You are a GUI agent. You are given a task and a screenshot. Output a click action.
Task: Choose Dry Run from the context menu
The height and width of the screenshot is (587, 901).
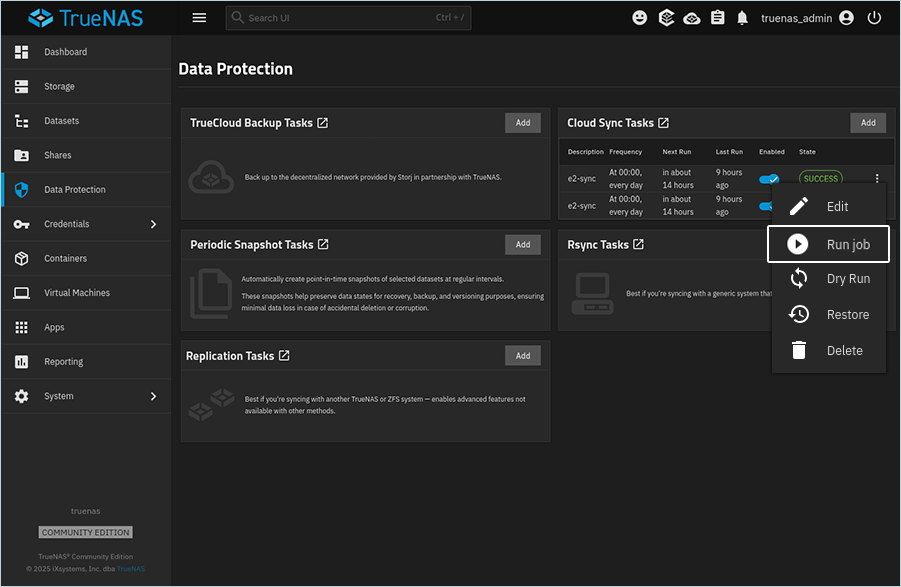pos(829,279)
